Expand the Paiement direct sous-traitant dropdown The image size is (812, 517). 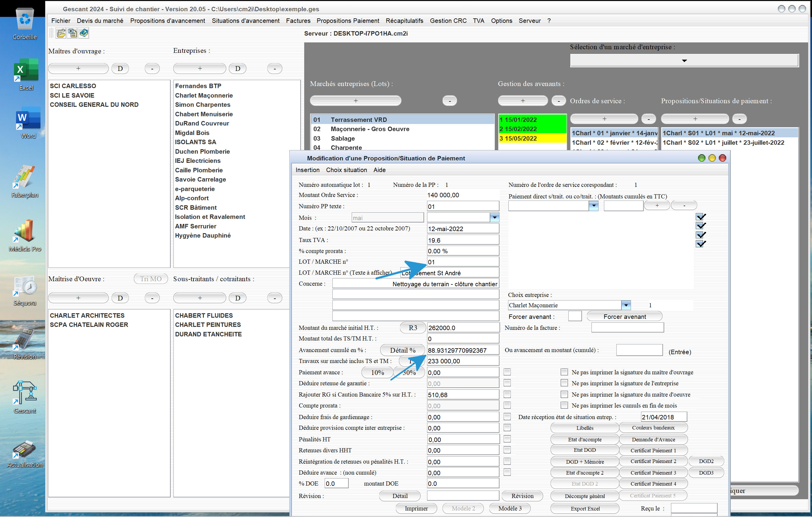pyautogui.click(x=593, y=205)
